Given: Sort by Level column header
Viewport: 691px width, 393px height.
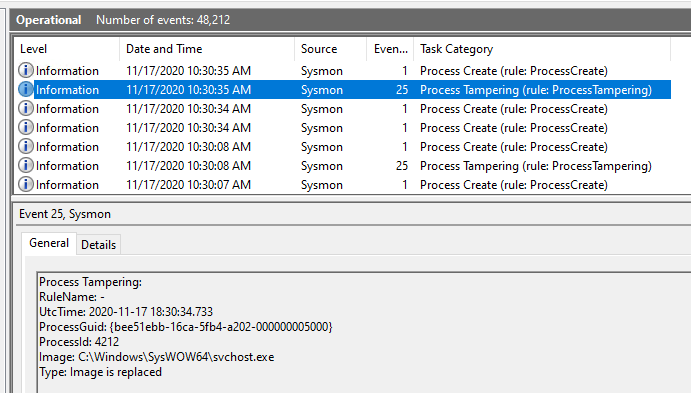Looking at the screenshot, I should click(x=67, y=49).
